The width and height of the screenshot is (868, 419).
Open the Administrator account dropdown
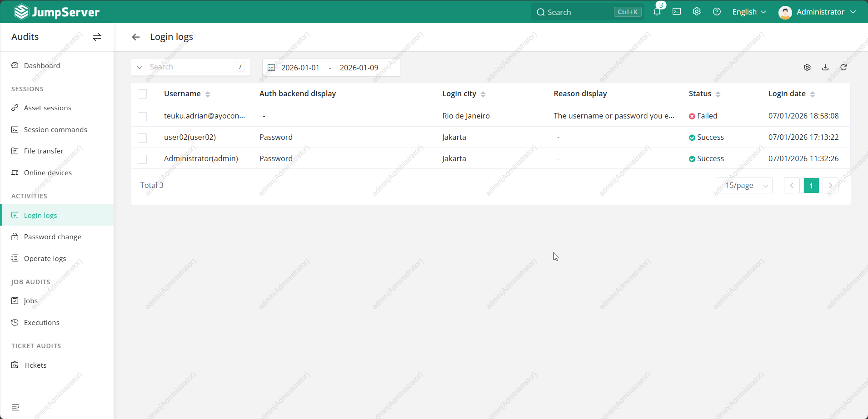click(x=817, y=12)
